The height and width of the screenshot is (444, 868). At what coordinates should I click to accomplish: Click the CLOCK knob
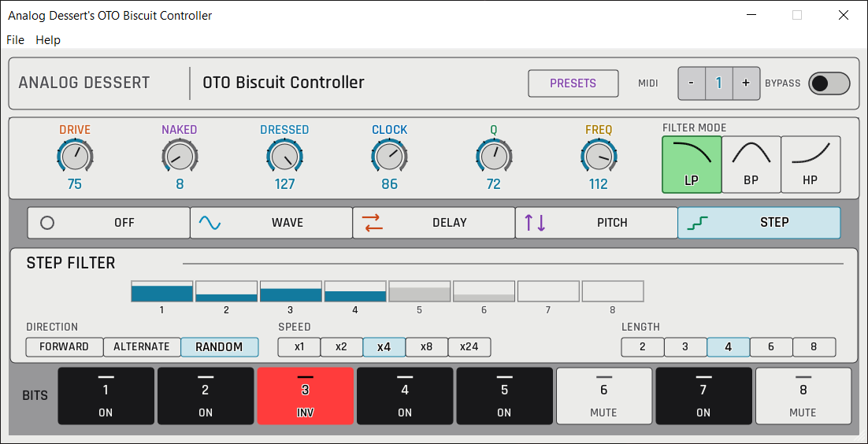pyautogui.click(x=389, y=156)
